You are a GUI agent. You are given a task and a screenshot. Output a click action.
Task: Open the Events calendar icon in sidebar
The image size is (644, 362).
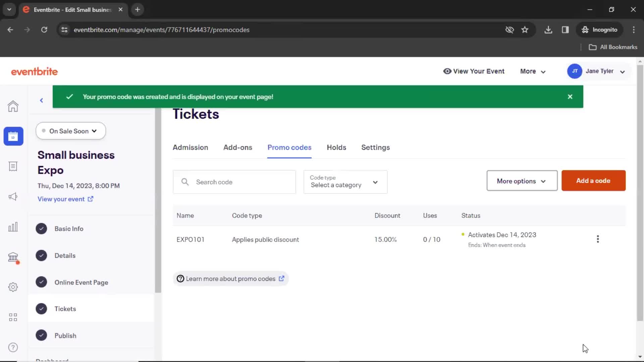pyautogui.click(x=13, y=136)
